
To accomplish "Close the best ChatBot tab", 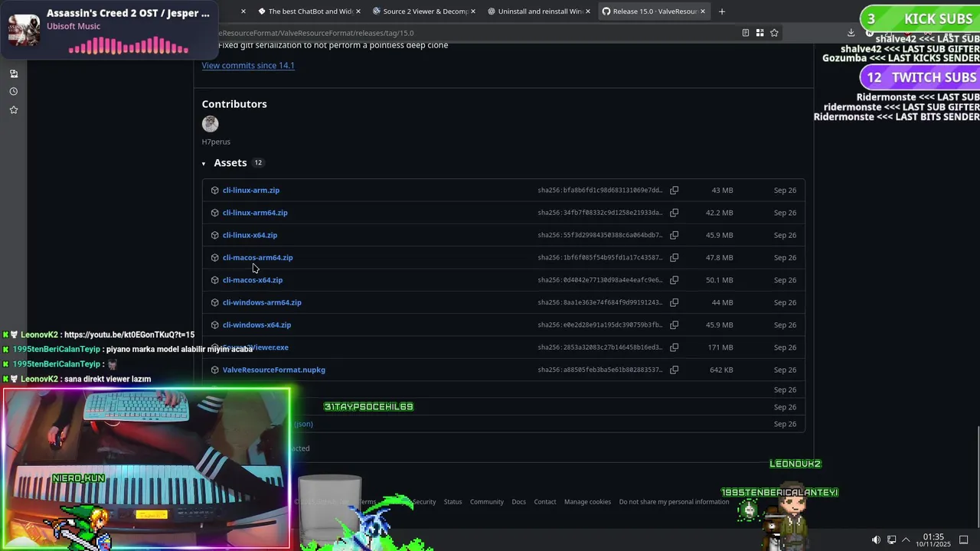I will pos(358,11).
